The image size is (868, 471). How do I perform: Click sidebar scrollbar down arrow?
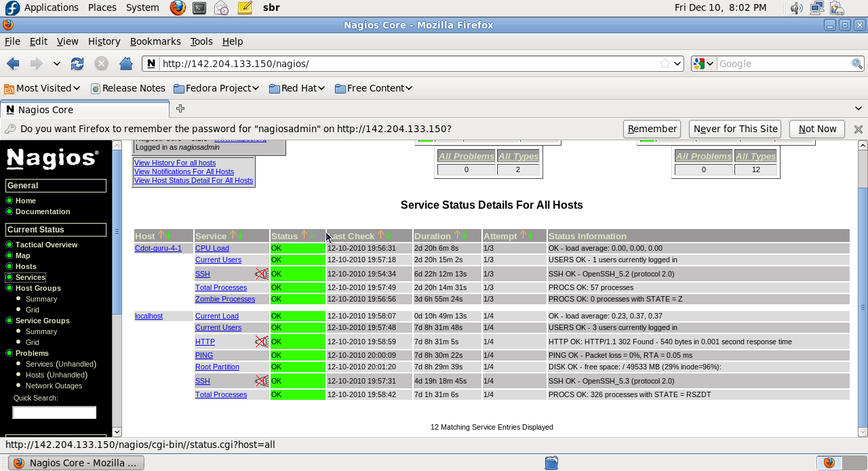(x=117, y=431)
